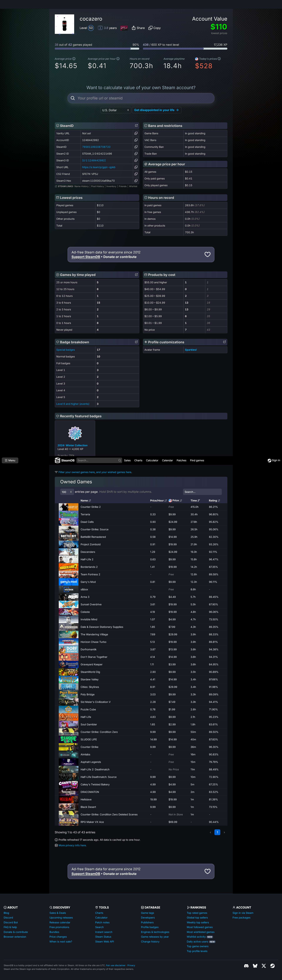Click the heart icon in the upper Support SteamDB banner
The image size is (282, 980).
click(208, 254)
